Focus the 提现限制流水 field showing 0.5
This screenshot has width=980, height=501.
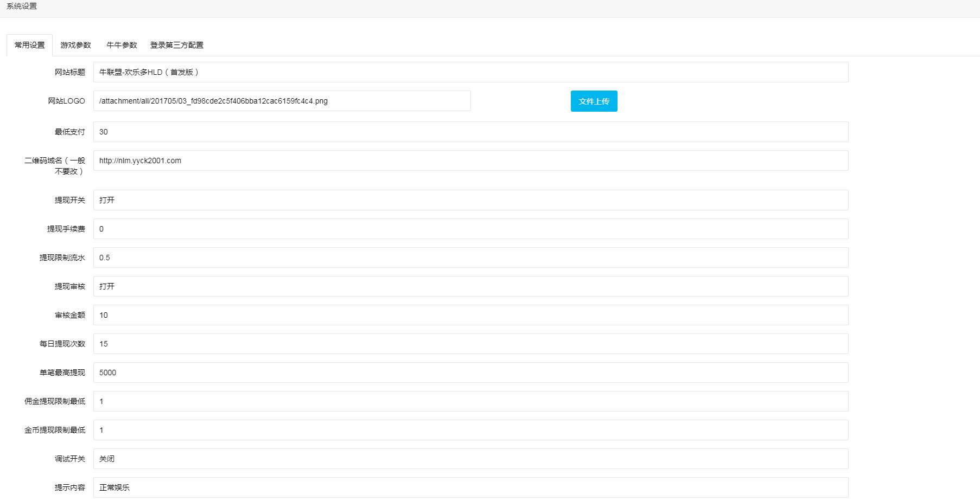(x=470, y=258)
